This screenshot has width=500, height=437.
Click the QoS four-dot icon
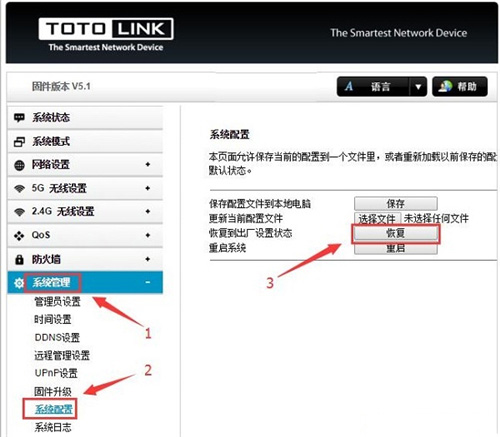[19, 236]
